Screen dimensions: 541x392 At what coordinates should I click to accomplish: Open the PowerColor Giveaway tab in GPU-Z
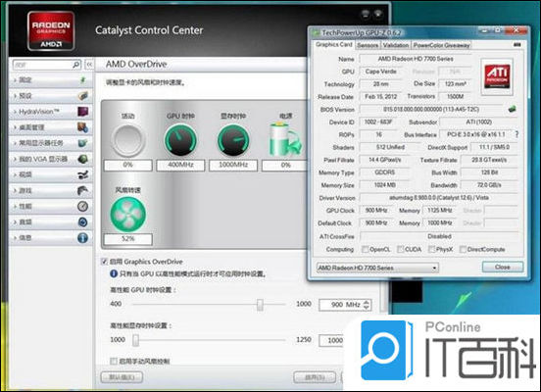click(x=441, y=45)
